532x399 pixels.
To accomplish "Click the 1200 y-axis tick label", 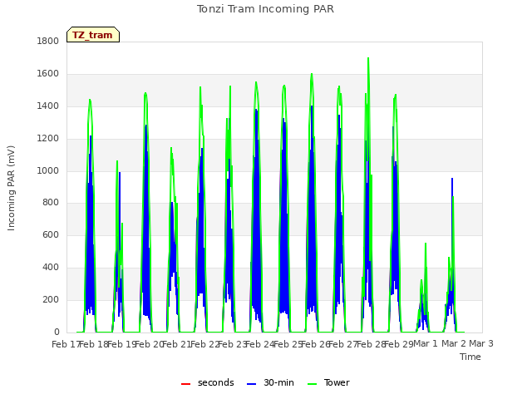I will (48, 139).
